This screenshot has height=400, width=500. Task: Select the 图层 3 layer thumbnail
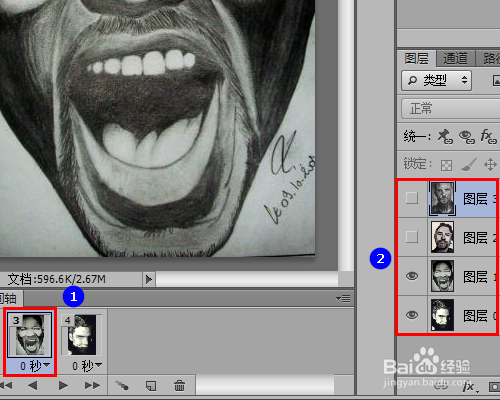tap(442, 198)
